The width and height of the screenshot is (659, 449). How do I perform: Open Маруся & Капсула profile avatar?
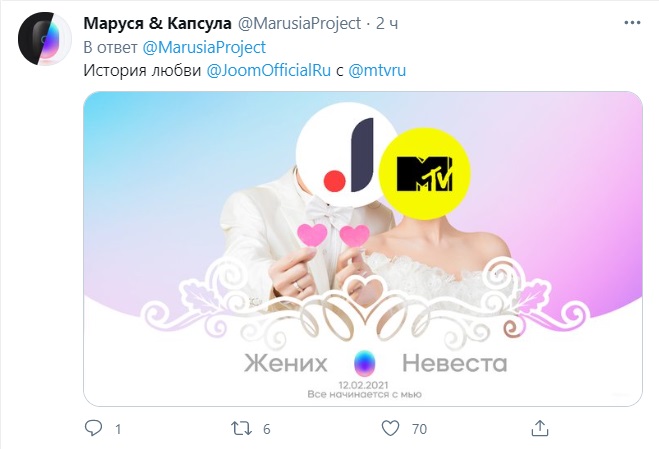(44, 39)
